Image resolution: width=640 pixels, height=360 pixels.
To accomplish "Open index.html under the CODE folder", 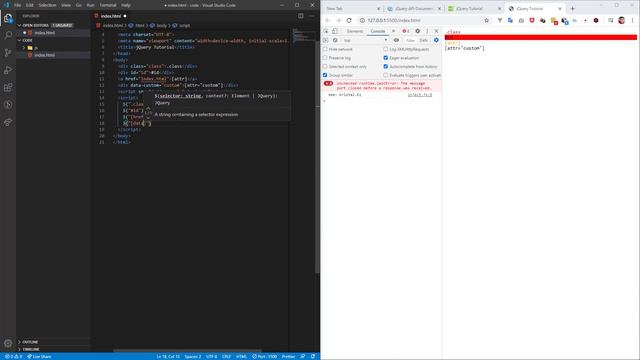I will pyautogui.click(x=53, y=55).
